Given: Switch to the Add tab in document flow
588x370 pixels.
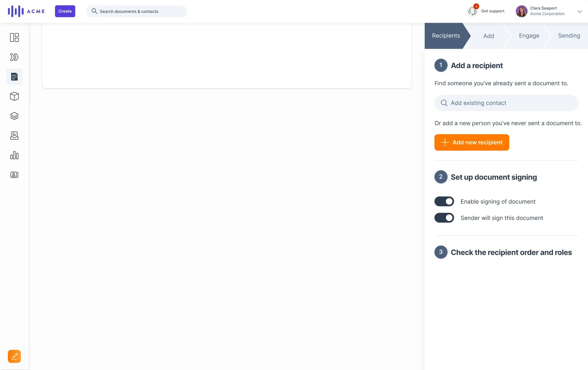Looking at the screenshot, I should point(488,36).
